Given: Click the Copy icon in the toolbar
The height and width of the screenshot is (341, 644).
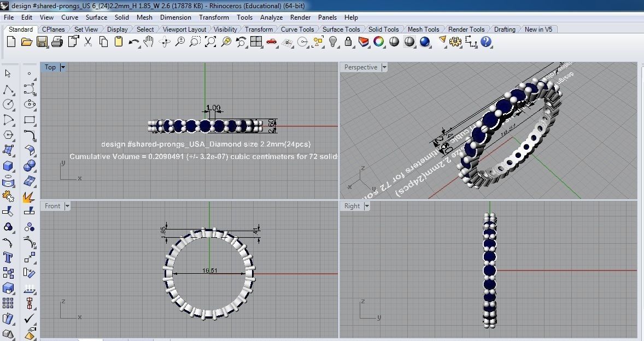Looking at the screenshot, I should tap(103, 42).
